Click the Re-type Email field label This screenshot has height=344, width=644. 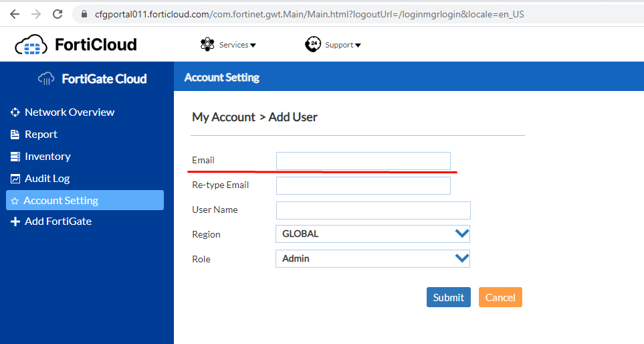221,185
